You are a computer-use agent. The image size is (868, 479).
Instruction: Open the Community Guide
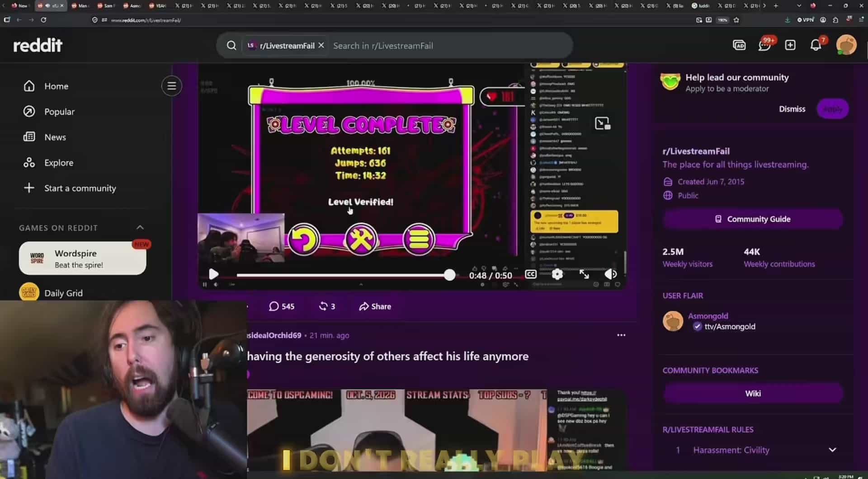click(x=753, y=219)
